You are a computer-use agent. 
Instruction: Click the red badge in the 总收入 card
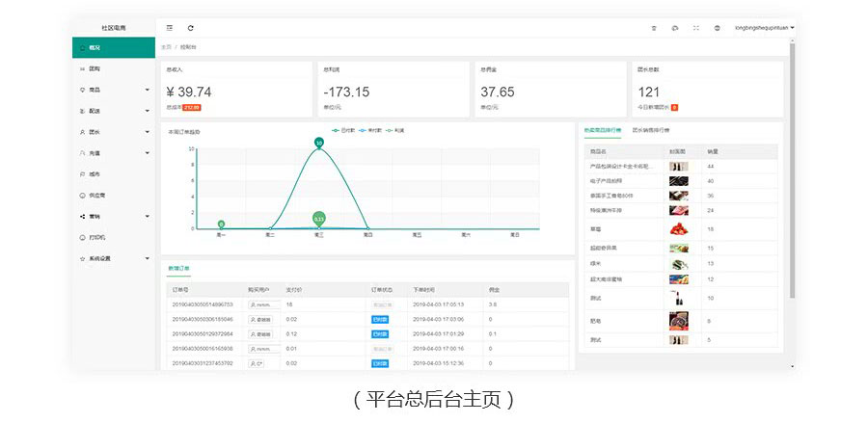coord(192,107)
